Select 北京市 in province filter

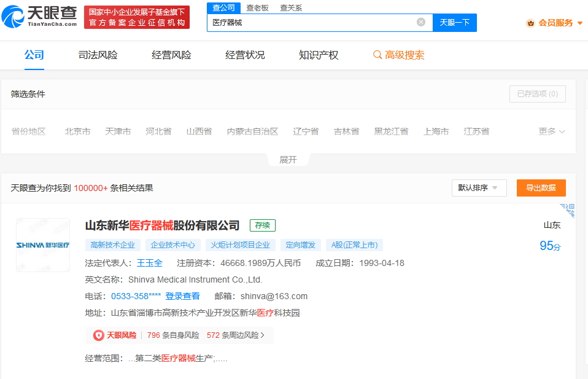pos(77,131)
